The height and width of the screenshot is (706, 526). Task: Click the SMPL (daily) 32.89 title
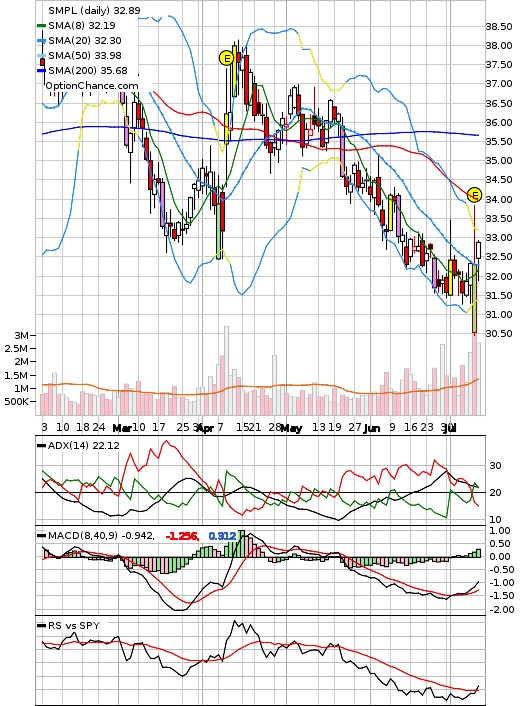pos(94,10)
